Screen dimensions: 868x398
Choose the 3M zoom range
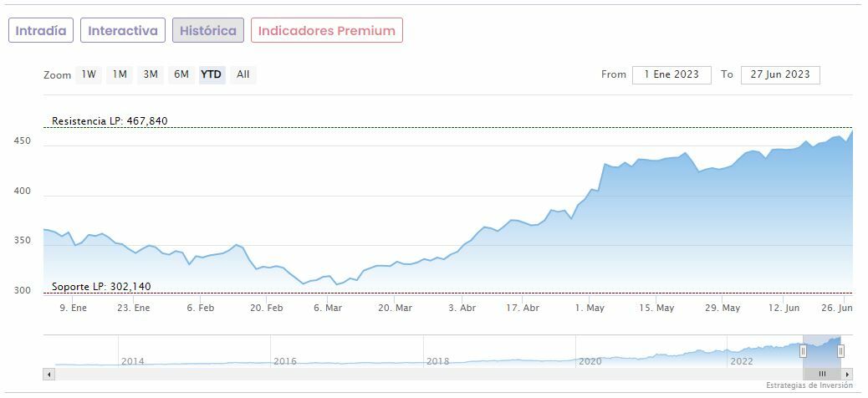pyautogui.click(x=151, y=74)
